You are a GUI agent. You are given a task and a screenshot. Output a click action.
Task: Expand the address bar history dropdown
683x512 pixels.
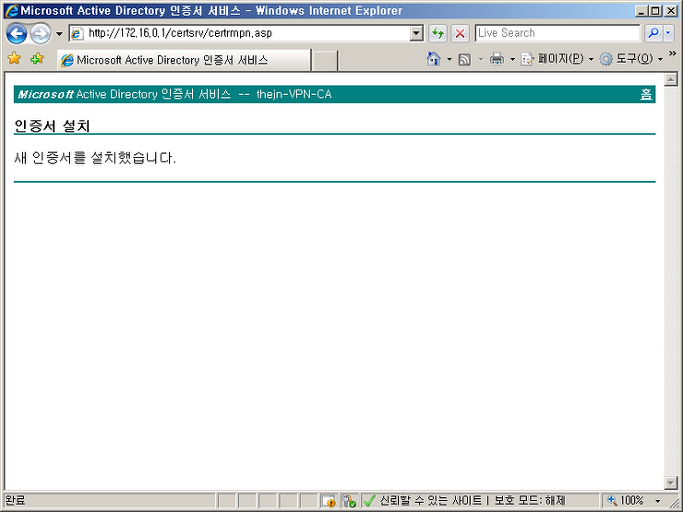coord(416,33)
